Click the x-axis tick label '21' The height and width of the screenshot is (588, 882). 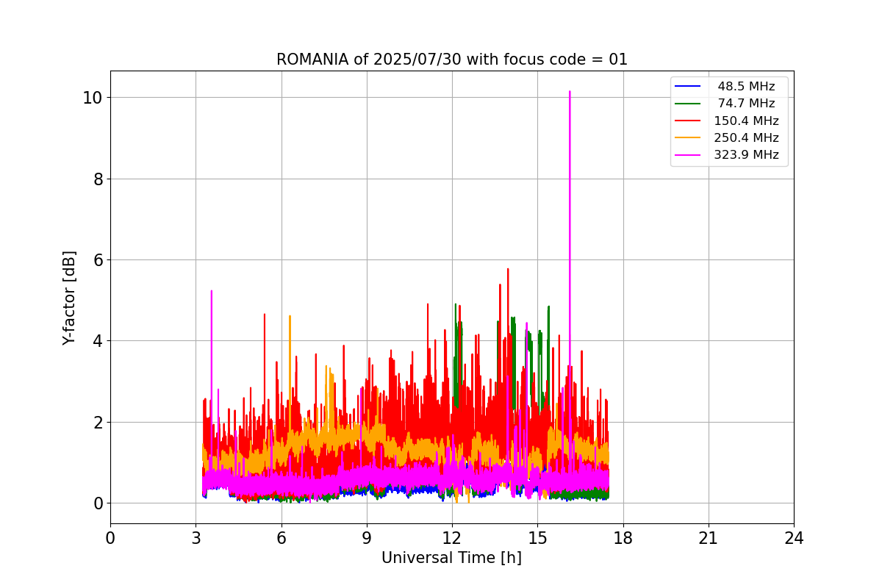pos(709,538)
